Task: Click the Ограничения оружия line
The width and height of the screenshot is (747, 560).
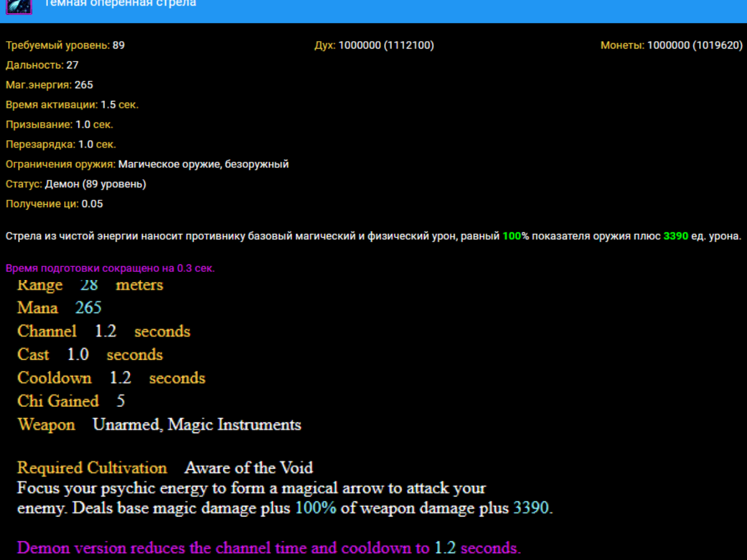Action: tap(147, 165)
